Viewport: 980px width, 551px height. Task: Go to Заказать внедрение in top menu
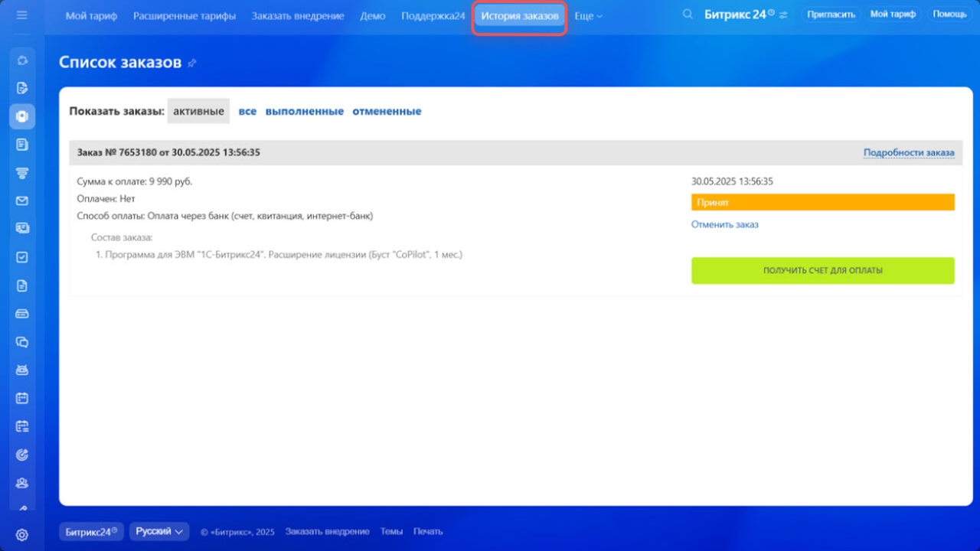[x=298, y=16]
